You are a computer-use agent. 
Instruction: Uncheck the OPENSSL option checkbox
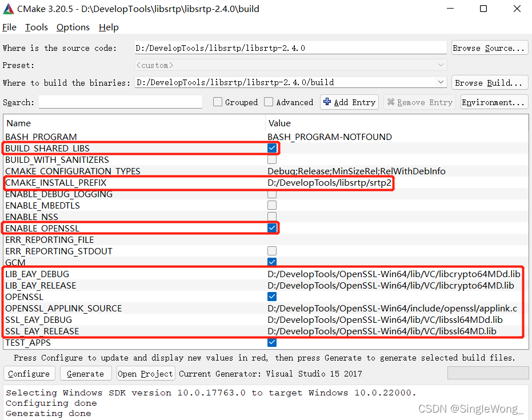[x=272, y=297]
